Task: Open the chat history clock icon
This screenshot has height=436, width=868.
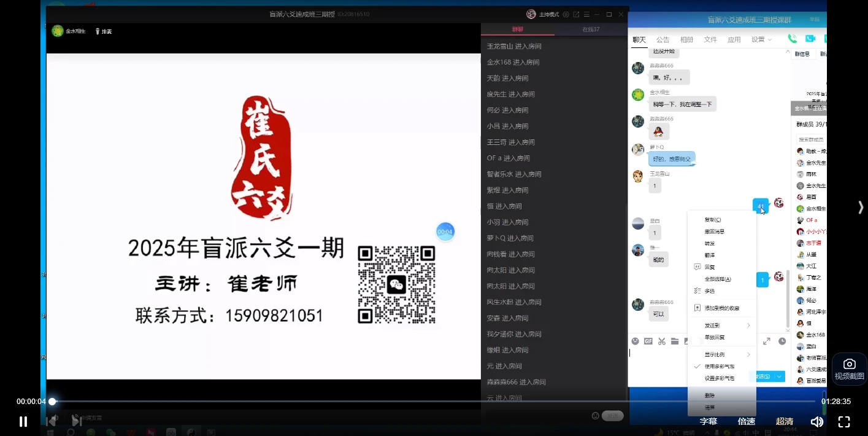Action: 782,342
